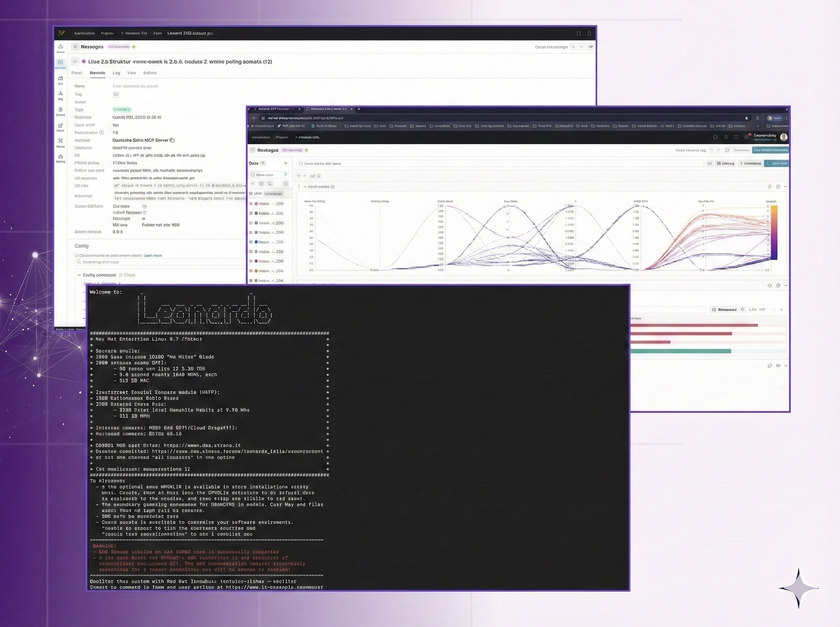Collapse the chart section chevron
Screen dimensions: 840x627
[x=305, y=186]
